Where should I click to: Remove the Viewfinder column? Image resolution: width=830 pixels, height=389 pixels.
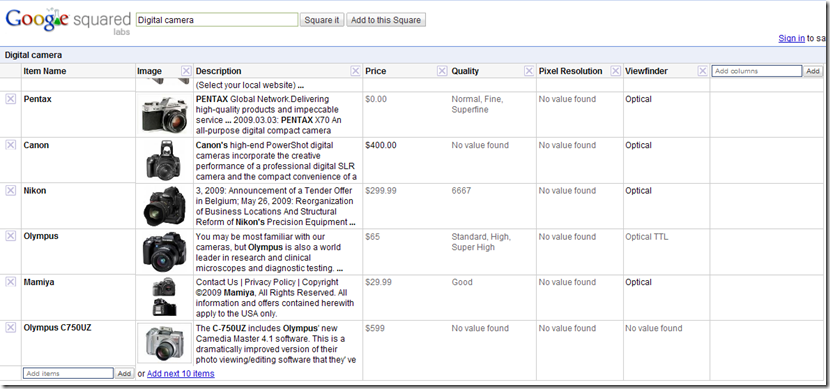tap(702, 71)
